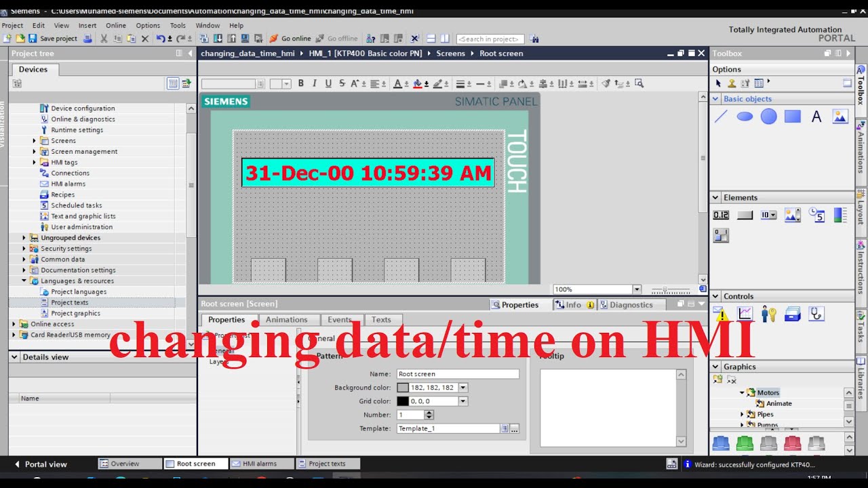Select the Ellipse basic object

[x=745, y=117]
